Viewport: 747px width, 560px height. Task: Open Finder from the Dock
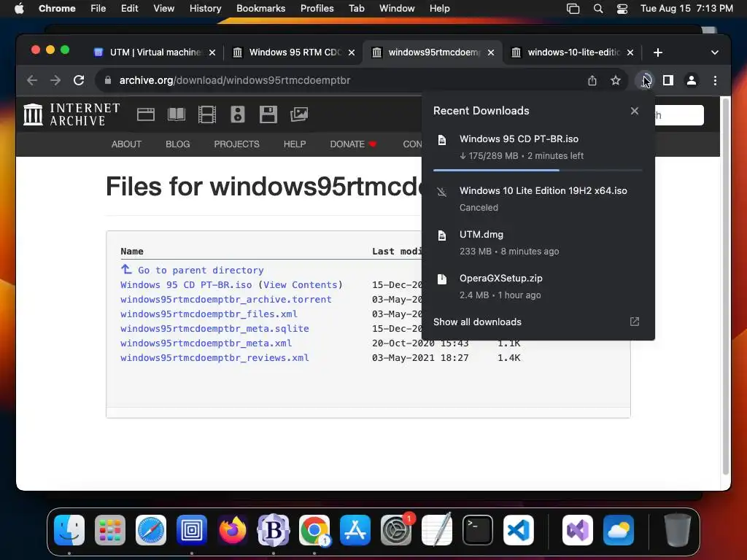click(69, 530)
